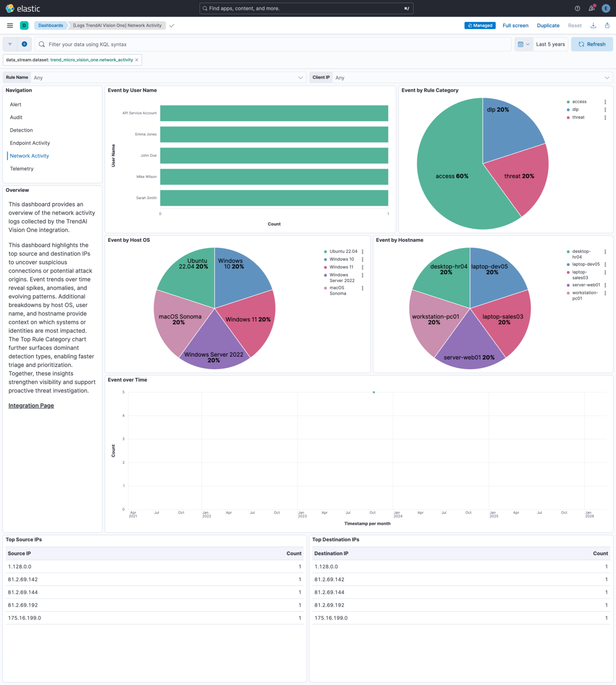Click the Refresh button
The image size is (616, 685).
click(592, 44)
